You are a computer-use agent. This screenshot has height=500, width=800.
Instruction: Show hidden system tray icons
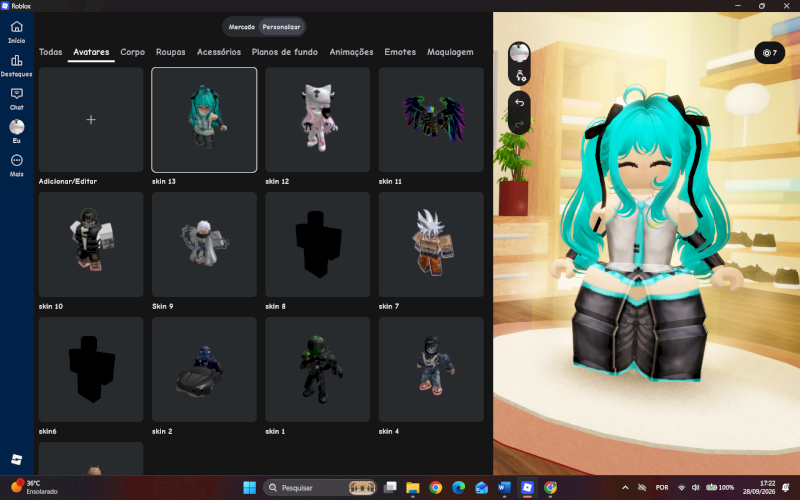pos(625,488)
